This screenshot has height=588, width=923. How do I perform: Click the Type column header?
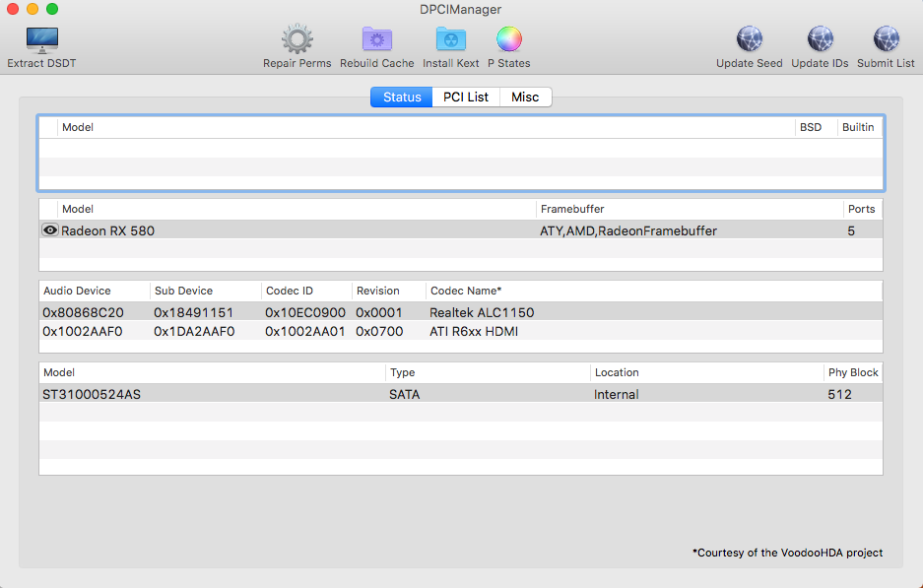[488, 372]
